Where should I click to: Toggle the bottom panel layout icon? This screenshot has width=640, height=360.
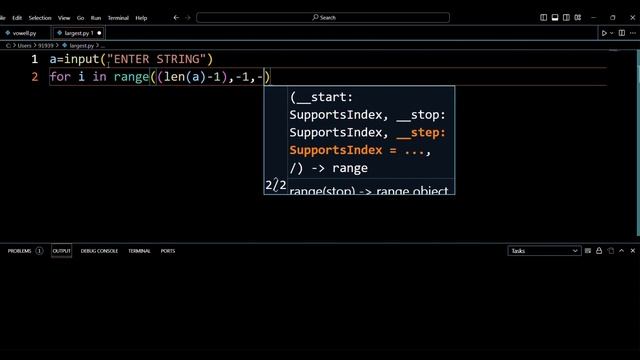click(555, 18)
